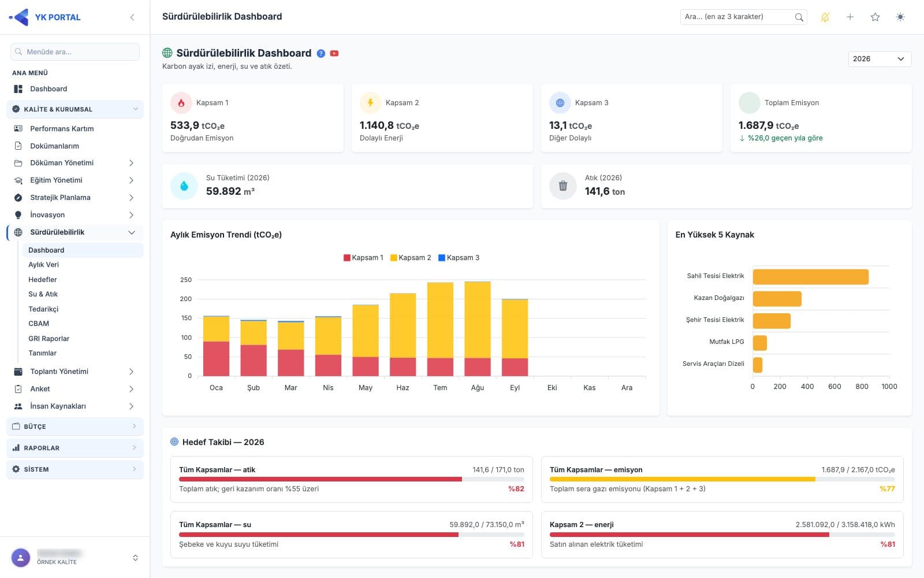The image size is (924, 578).
Task: Click the search magnifier icon in top bar
Action: (x=799, y=17)
